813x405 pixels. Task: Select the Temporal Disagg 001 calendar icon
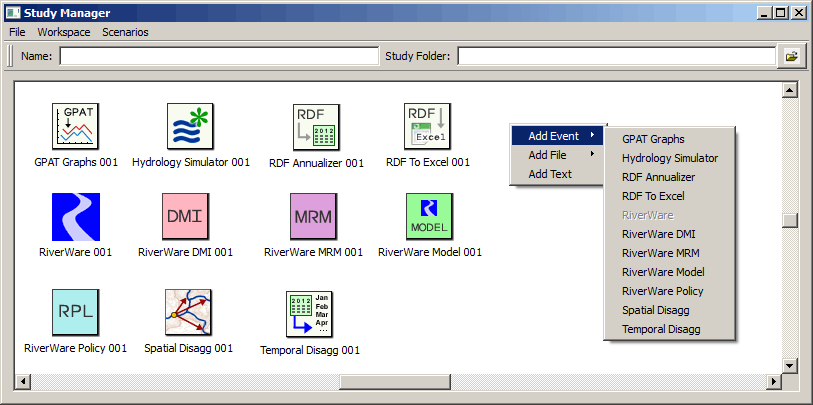[x=310, y=314]
